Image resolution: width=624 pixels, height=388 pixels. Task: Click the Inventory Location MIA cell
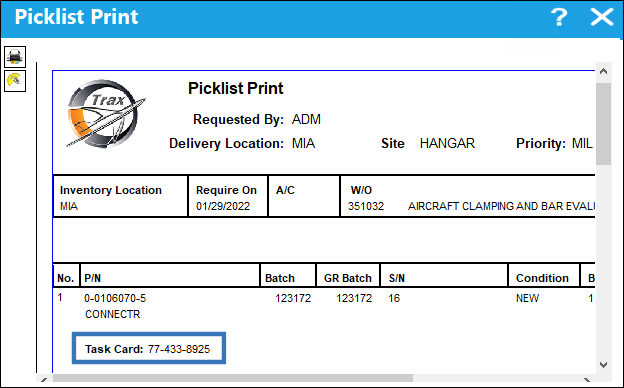point(120,196)
